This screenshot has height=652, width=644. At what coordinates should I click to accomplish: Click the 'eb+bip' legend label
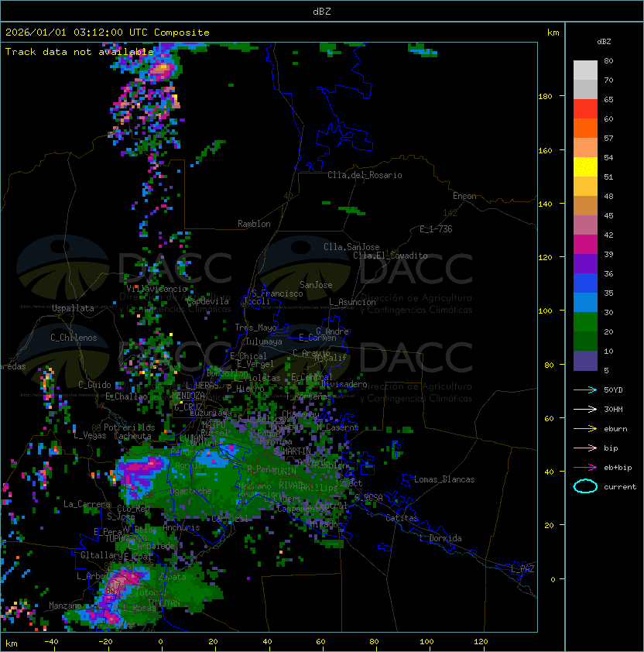[618, 468]
